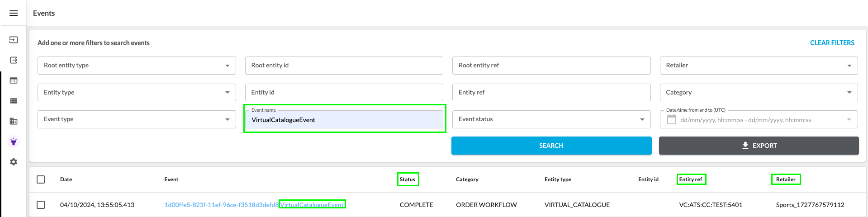868x217 pixels.
Task: Click the calendar icon in date range field
Action: pyautogui.click(x=672, y=120)
